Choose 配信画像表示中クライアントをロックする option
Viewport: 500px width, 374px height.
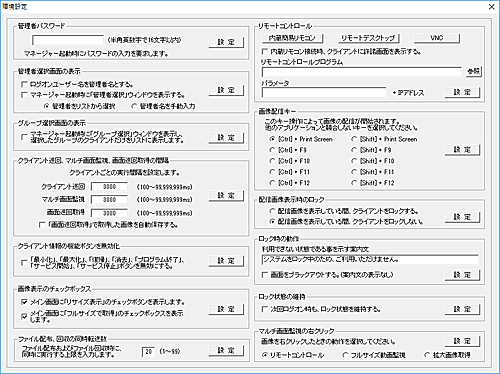[x=272, y=211]
